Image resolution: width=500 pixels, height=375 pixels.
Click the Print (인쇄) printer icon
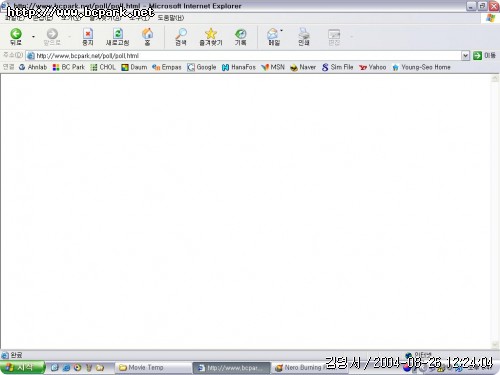coord(304,37)
